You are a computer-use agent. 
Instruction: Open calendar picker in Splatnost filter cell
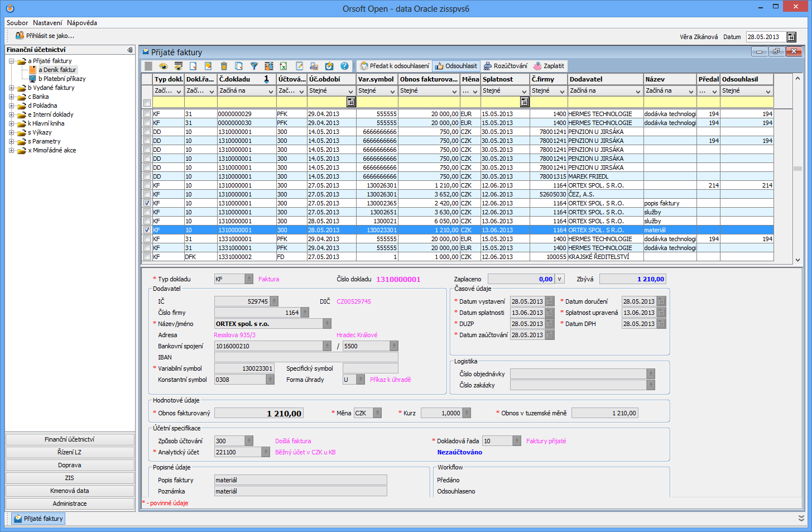[x=525, y=102]
